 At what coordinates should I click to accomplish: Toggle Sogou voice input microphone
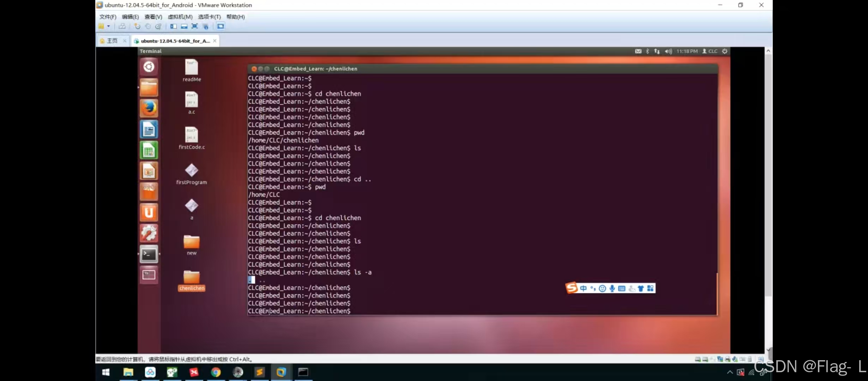coord(612,288)
